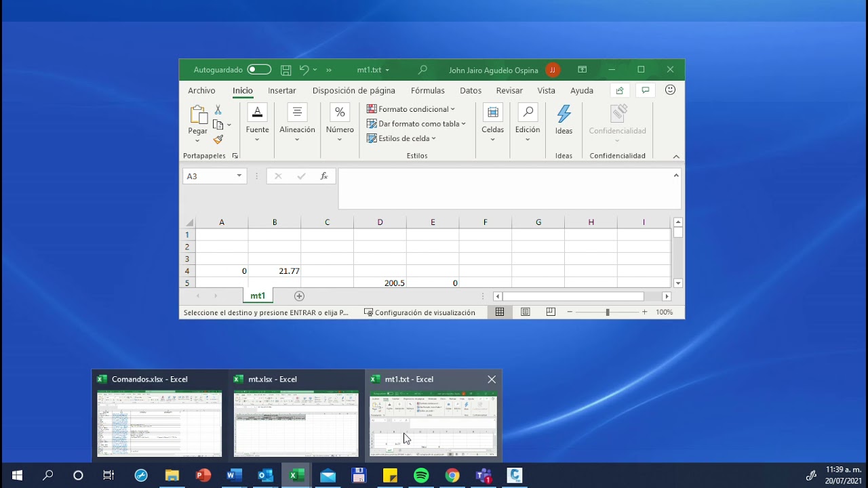Click the Cut scissors icon

218,110
